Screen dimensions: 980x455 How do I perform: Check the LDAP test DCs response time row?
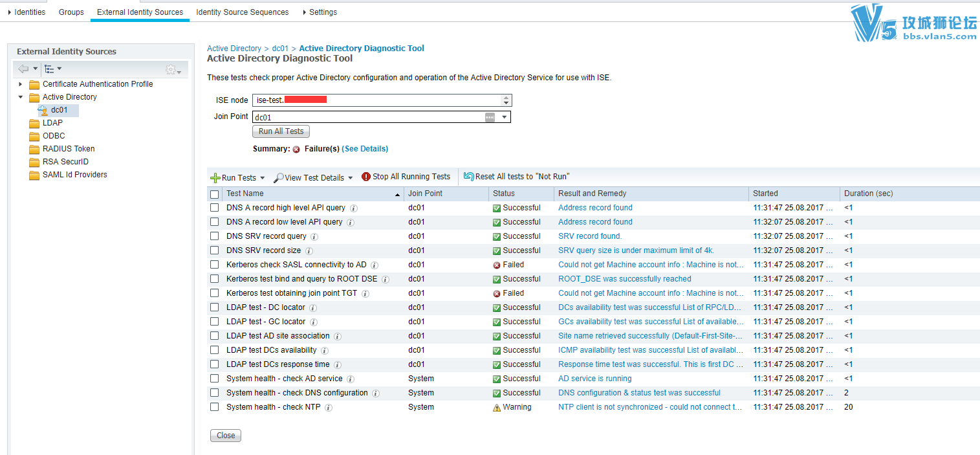click(215, 365)
